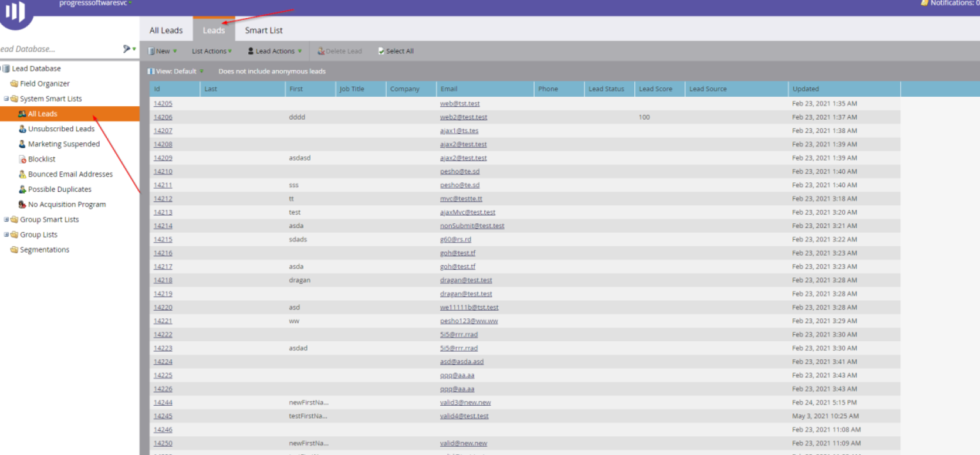980x455 pixels.
Task: Click the Marketing Suspended list icon
Action: tap(22, 144)
